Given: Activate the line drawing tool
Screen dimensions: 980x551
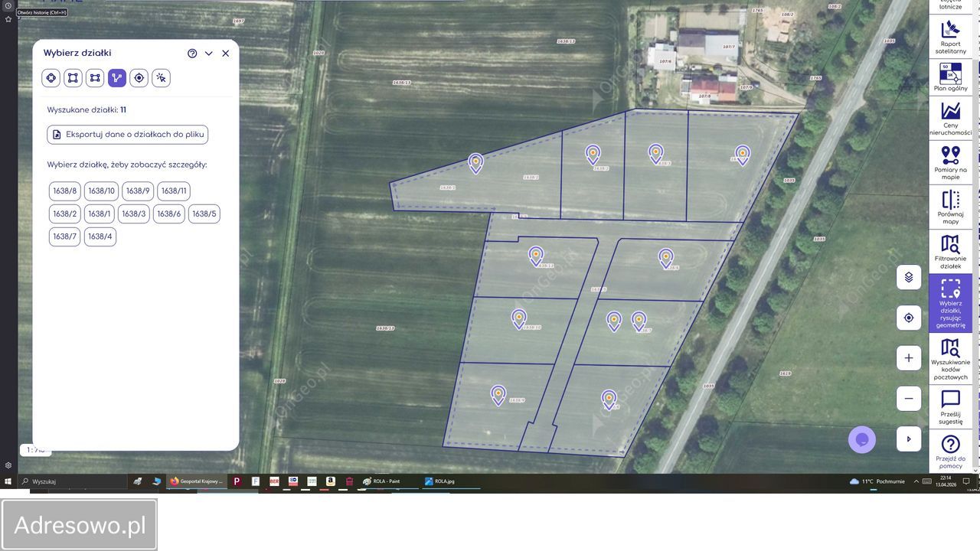Looking at the screenshot, I should tap(116, 77).
